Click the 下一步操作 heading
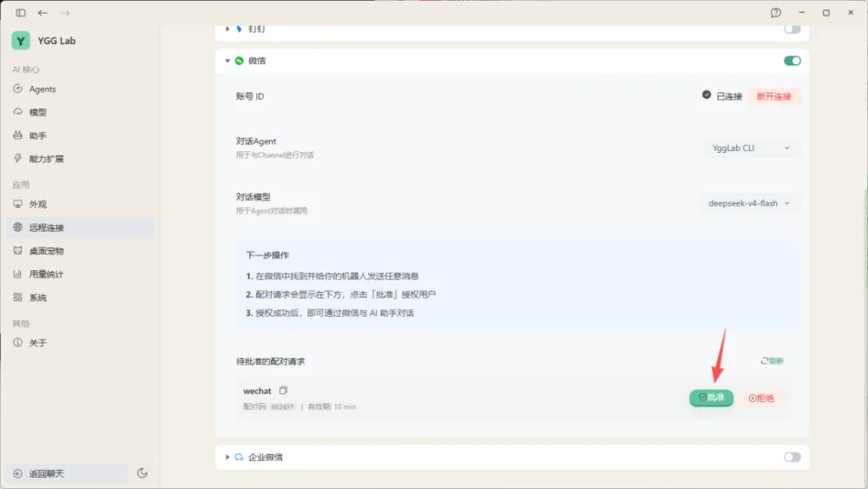This screenshot has width=868, height=489. [x=267, y=255]
